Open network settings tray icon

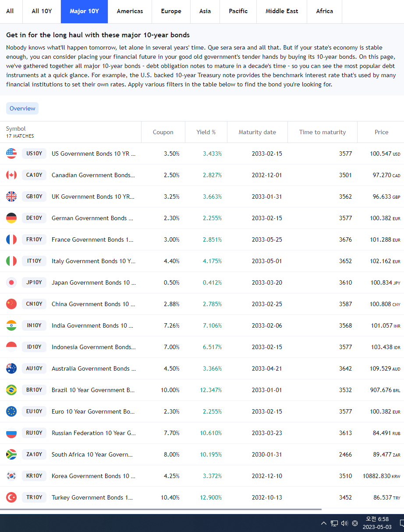click(x=334, y=523)
